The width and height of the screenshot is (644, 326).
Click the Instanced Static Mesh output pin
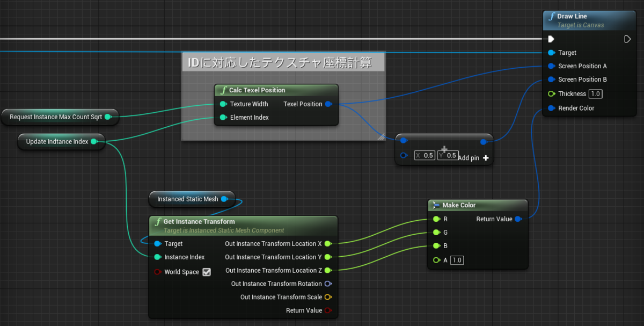click(224, 199)
